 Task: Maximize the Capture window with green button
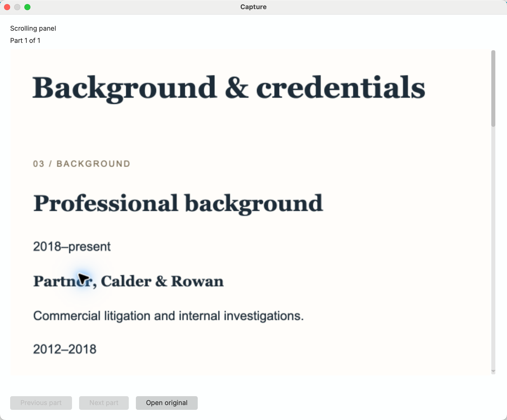[27, 7]
